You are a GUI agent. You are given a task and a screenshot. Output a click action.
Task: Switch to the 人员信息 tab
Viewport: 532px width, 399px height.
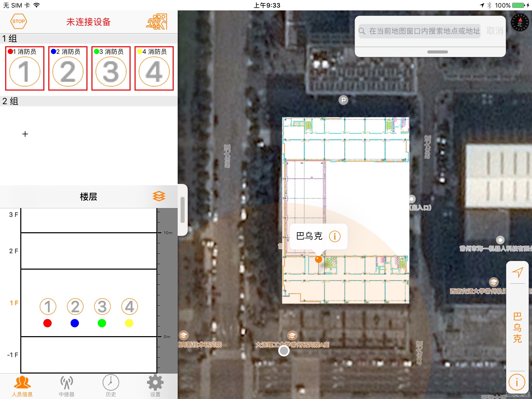(22, 386)
